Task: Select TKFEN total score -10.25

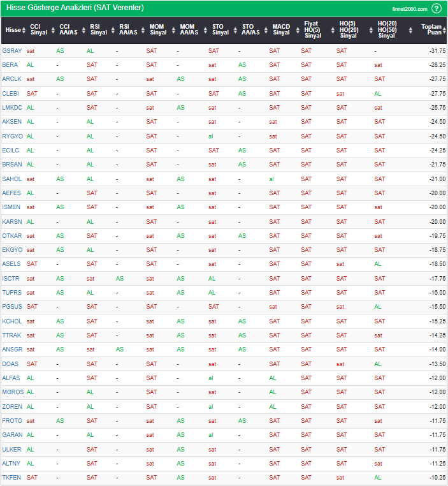Action: (437, 477)
